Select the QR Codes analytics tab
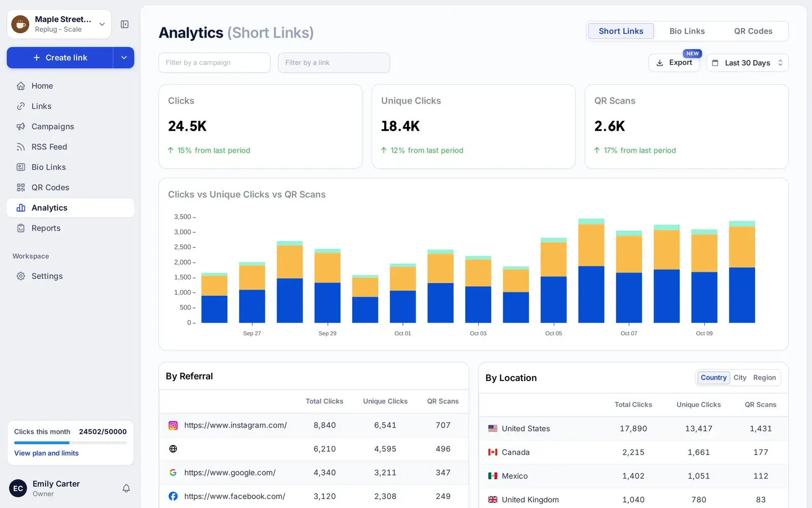The width and height of the screenshot is (812, 508). 753,31
